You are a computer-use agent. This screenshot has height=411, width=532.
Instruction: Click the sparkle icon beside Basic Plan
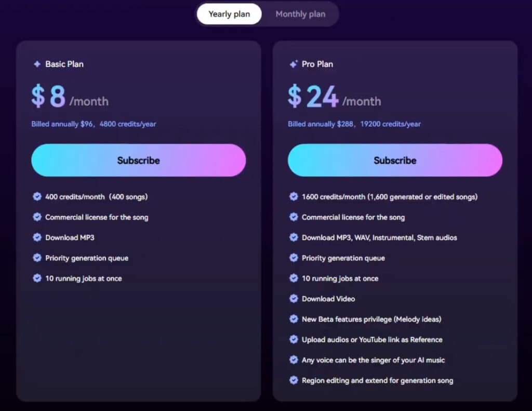click(x=36, y=64)
